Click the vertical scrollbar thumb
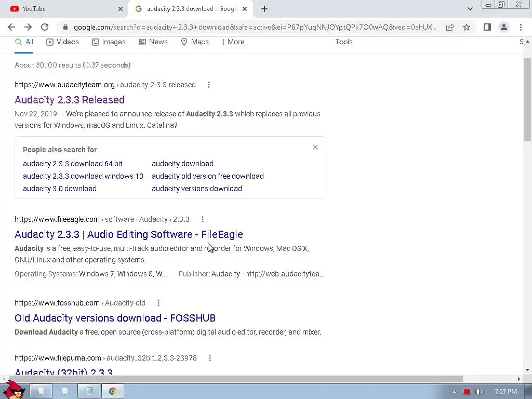 coord(527,100)
